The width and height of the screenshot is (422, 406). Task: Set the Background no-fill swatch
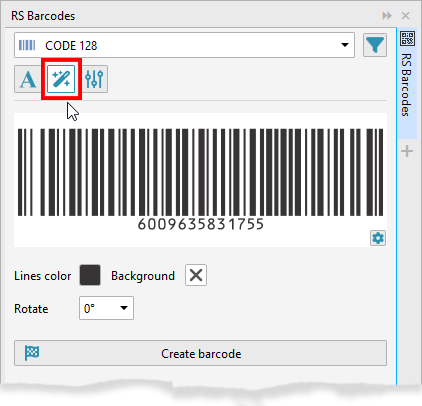pyautogui.click(x=196, y=275)
